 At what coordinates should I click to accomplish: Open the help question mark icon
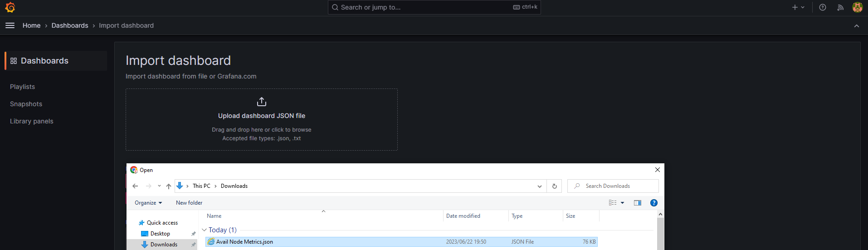822,7
